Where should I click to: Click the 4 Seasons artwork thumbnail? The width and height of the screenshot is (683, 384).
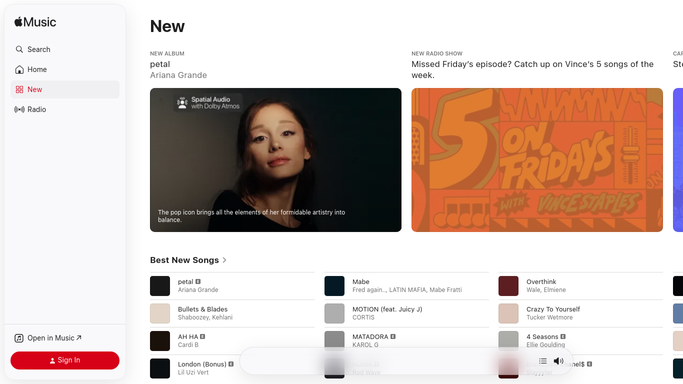[x=508, y=341]
